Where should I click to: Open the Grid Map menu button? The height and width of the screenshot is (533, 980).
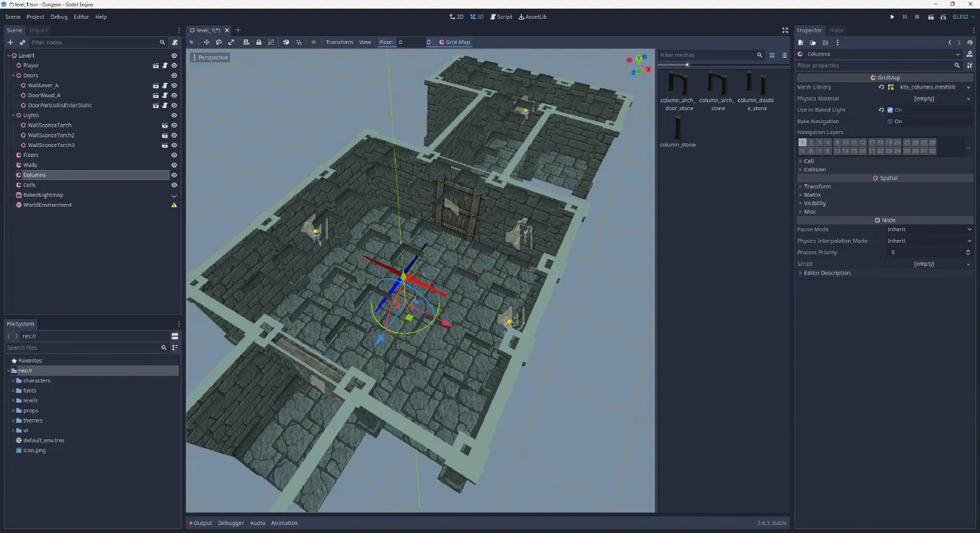tap(455, 42)
